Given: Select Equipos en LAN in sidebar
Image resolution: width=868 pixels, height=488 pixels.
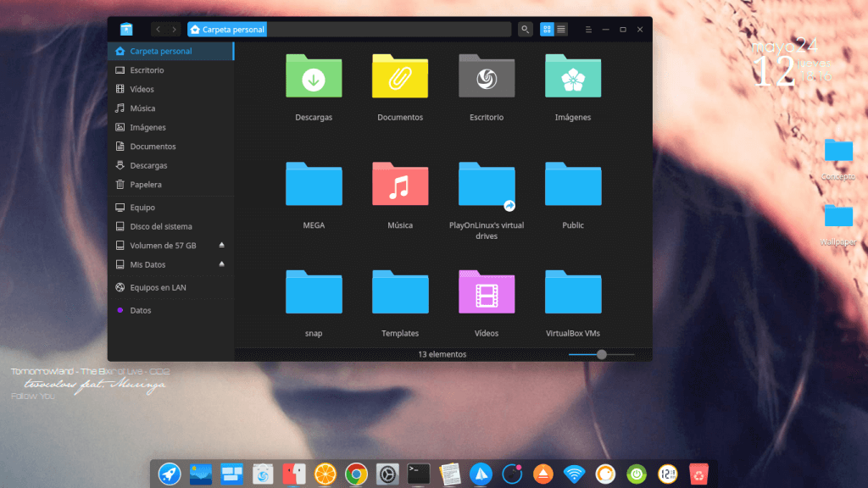Looking at the screenshot, I should click(x=158, y=287).
